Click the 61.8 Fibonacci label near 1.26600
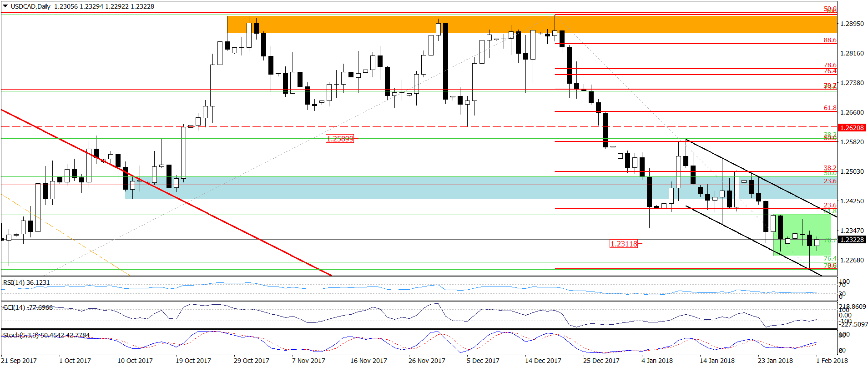The image size is (868, 367). (830, 108)
